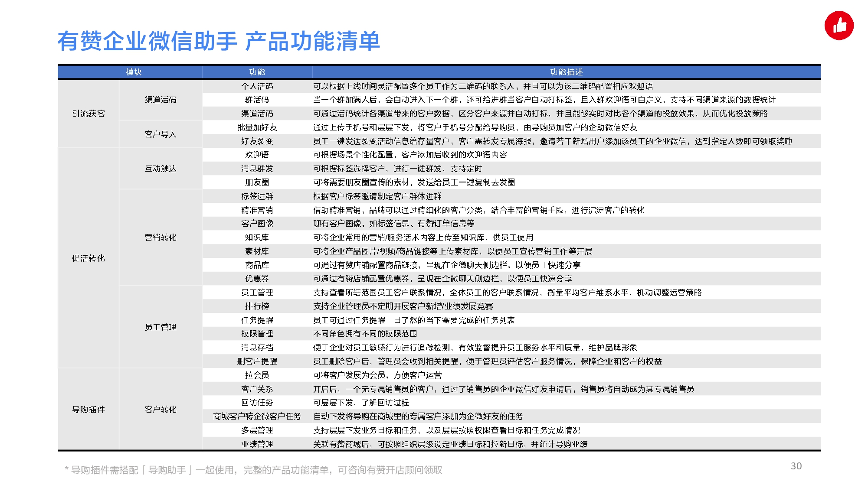This screenshot has height=488, width=868.
Task: Click the 个人活码 function cell
Action: 257,86
